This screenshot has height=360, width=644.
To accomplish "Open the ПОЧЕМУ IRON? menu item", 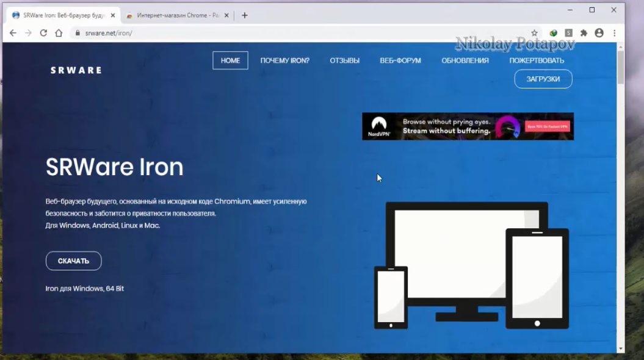I will [284, 60].
